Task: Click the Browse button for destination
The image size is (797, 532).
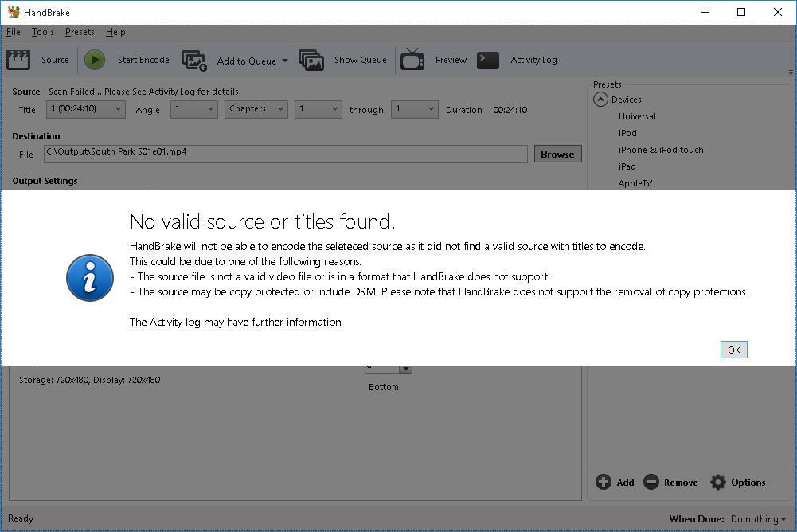Action: (557, 155)
